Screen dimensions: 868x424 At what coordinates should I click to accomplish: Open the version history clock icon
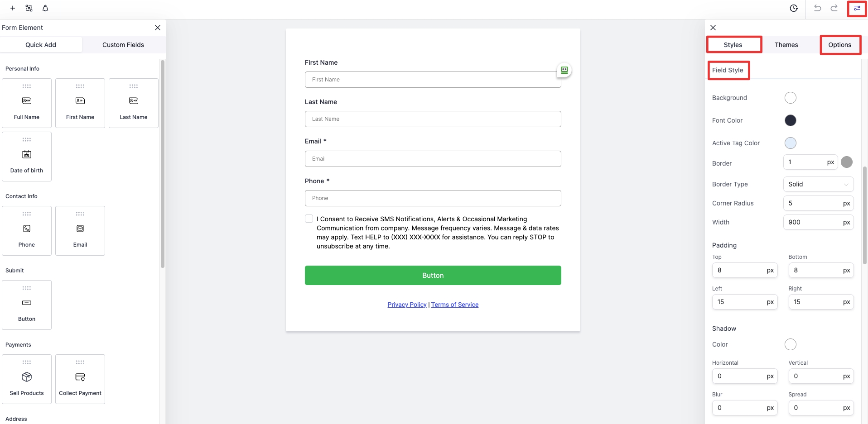(x=794, y=8)
